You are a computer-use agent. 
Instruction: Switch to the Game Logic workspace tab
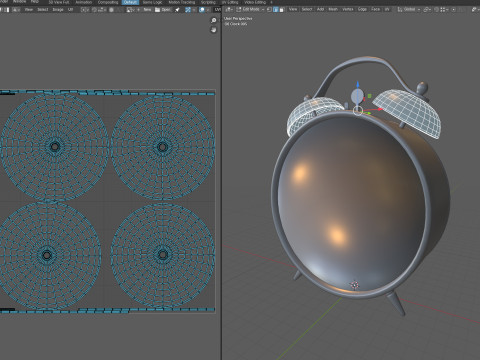tap(152, 2)
